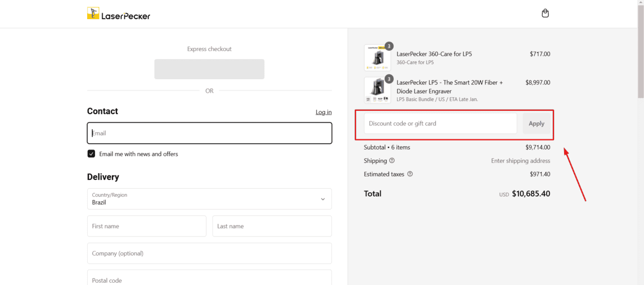Click the First name field
This screenshot has width=644, height=285.
(x=147, y=227)
